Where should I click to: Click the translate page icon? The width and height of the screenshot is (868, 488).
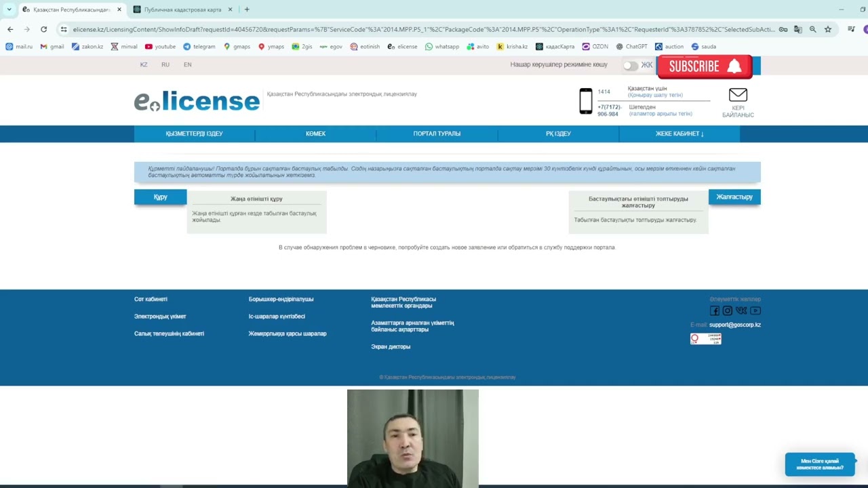point(797,29)
